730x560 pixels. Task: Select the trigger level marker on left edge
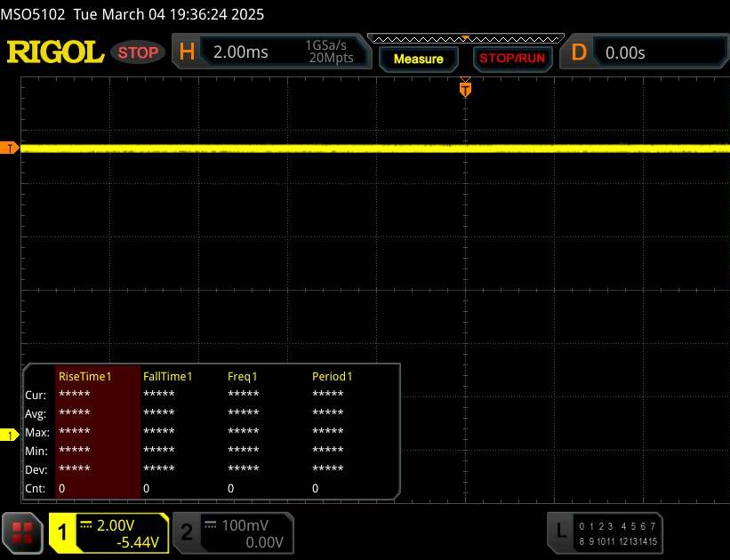coord(9,148)
